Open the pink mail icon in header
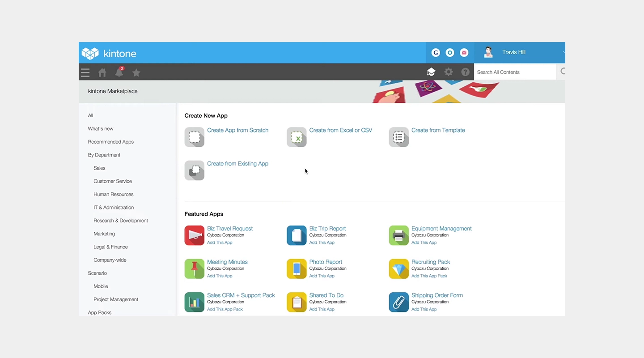The width and height of the screenshot is (644, 358). [464, 53]
